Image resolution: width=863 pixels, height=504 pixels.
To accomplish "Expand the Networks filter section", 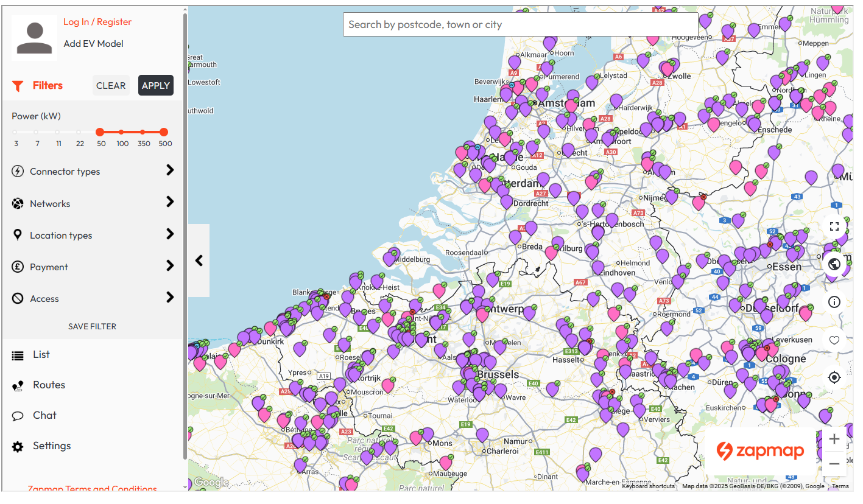I will click(x=93, y=203).
